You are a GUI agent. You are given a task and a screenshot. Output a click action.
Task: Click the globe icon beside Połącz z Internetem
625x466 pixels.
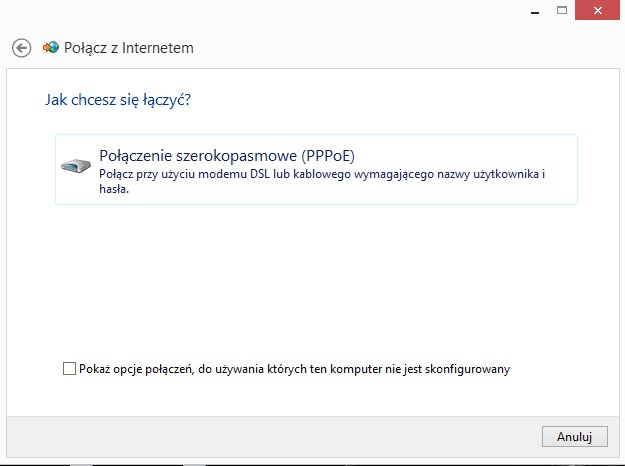click(51, 47)
